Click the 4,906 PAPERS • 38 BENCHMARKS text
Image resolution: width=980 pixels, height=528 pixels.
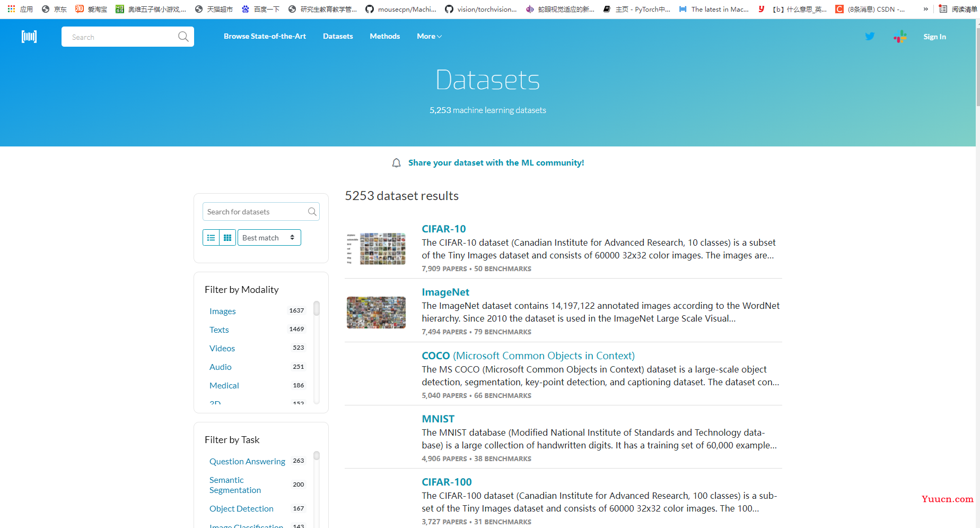[x=476, y=458]
